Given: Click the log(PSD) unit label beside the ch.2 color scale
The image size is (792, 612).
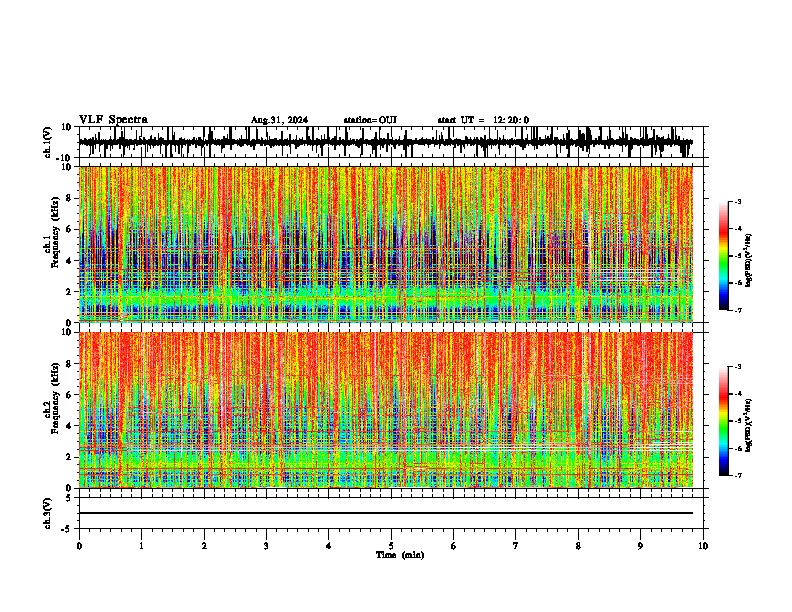Looking at the screenshot, I should coord(749,425).
